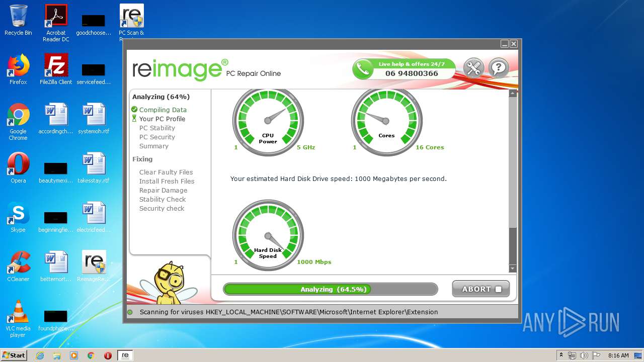Select Security check step
Viewport: 644px width, 362px height.
click(162, 208)
